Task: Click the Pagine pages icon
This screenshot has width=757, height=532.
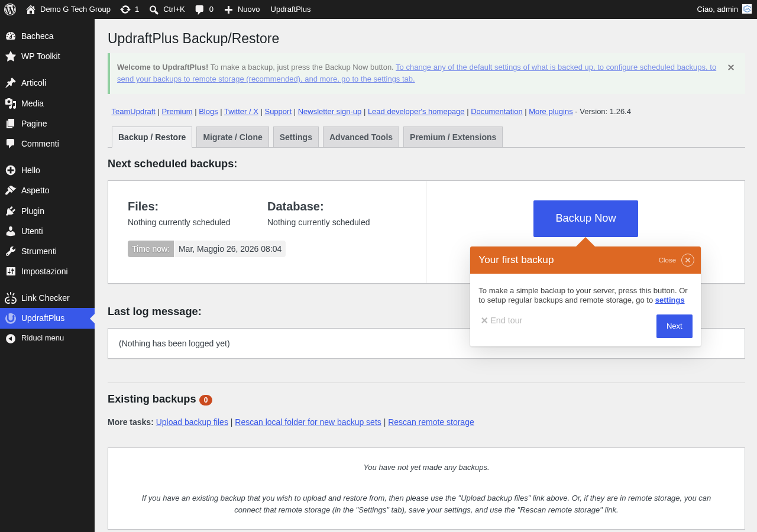Action: (x=11, y=124)
